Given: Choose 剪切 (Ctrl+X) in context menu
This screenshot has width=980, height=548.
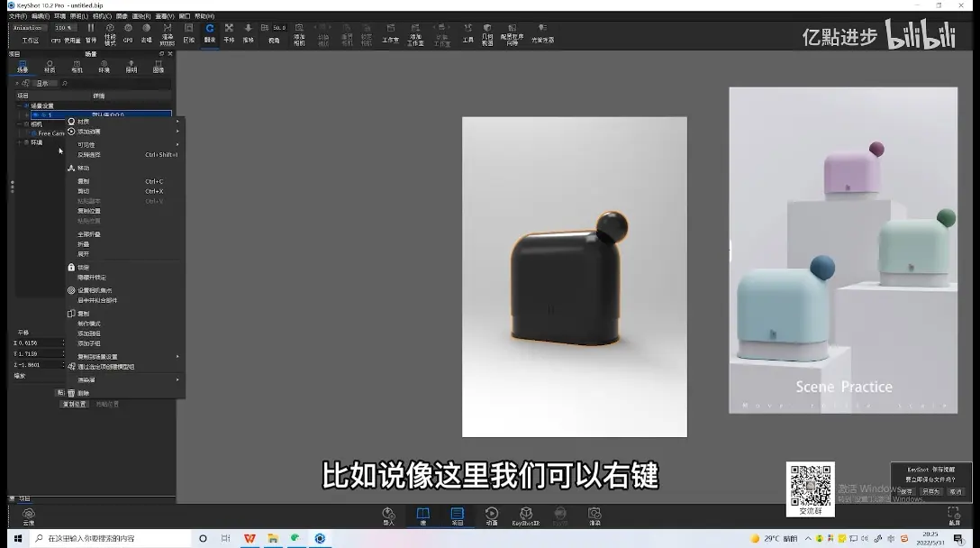Looking at the screenshot, I should 123,191.
